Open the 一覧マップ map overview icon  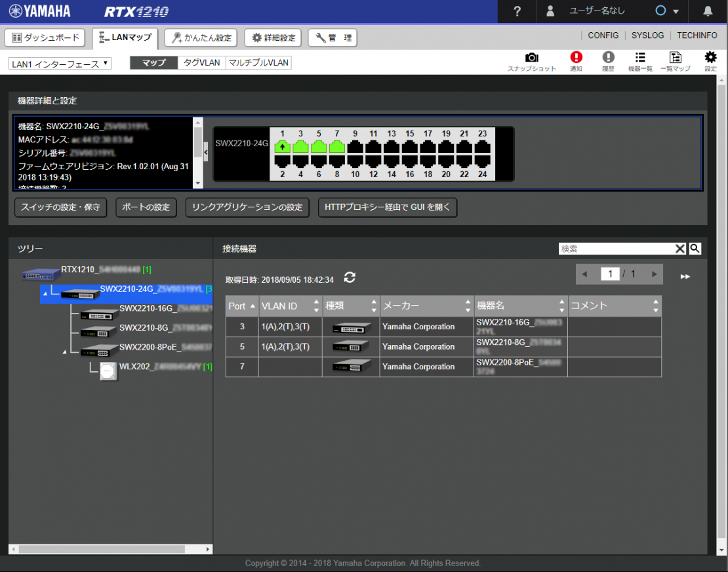[675, 61]
